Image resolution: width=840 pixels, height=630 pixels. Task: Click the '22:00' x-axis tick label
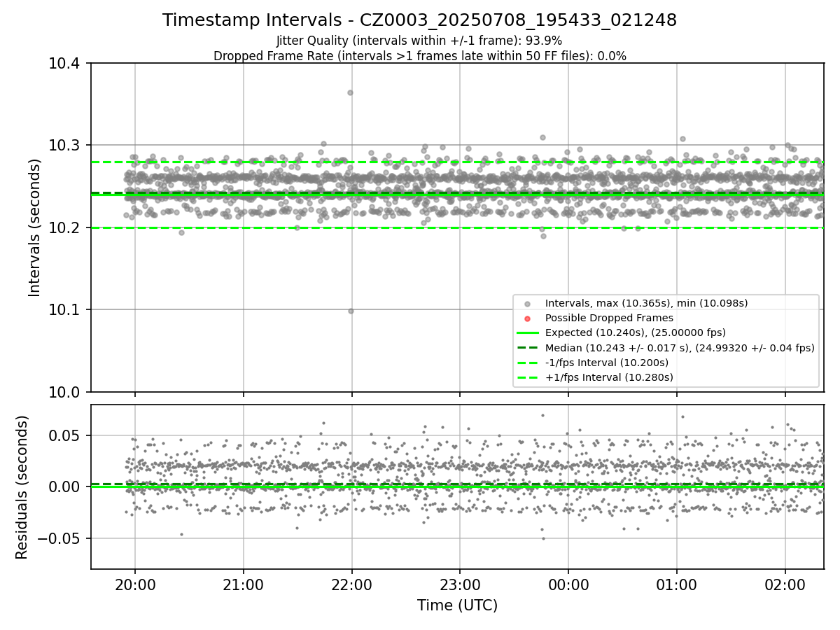click(351, 584)
